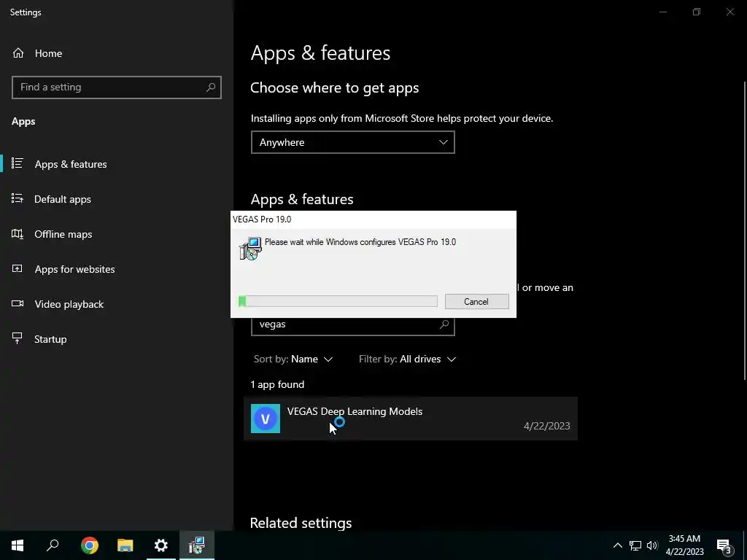The height and width of the screenshot is (560, 747).
Task: Click Offline maps map icon
Action: click(18, 234)
